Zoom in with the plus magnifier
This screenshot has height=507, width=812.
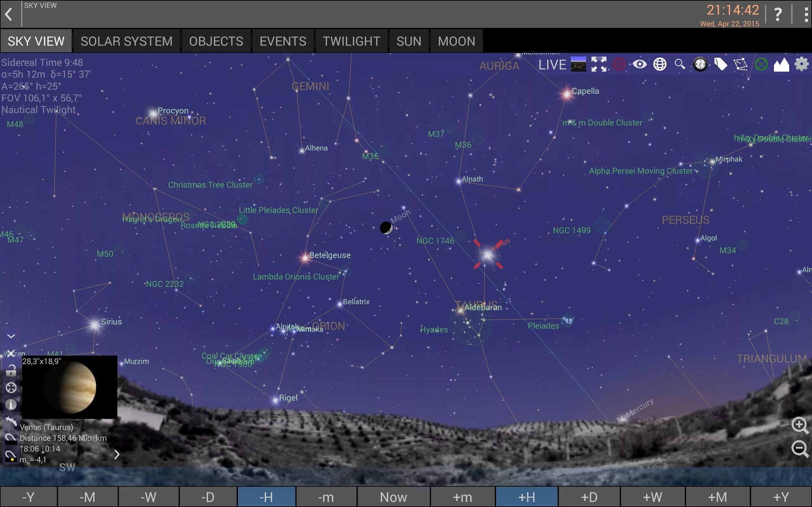800,426
